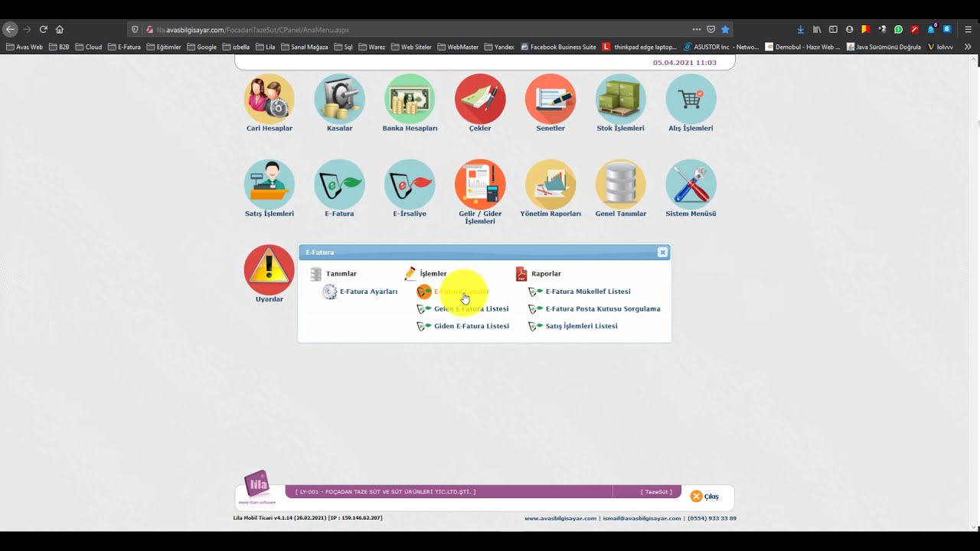Close the E-Fatura popup panel

pos(662,252)
